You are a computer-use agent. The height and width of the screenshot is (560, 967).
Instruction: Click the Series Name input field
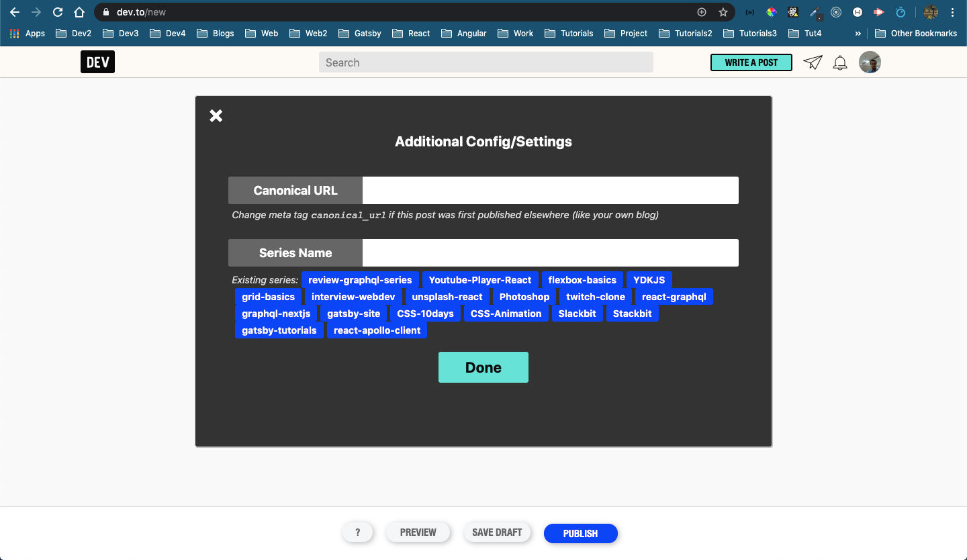551,252
